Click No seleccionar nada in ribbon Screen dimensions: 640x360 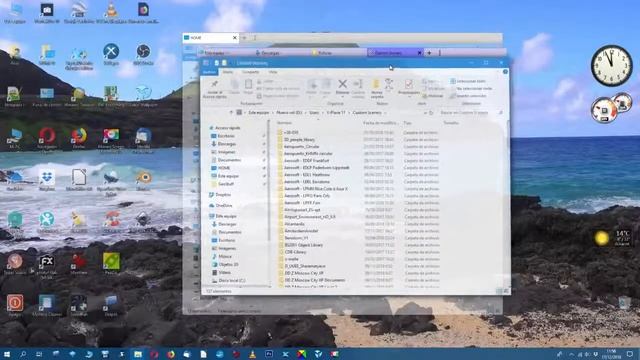(x=471, y=89)
